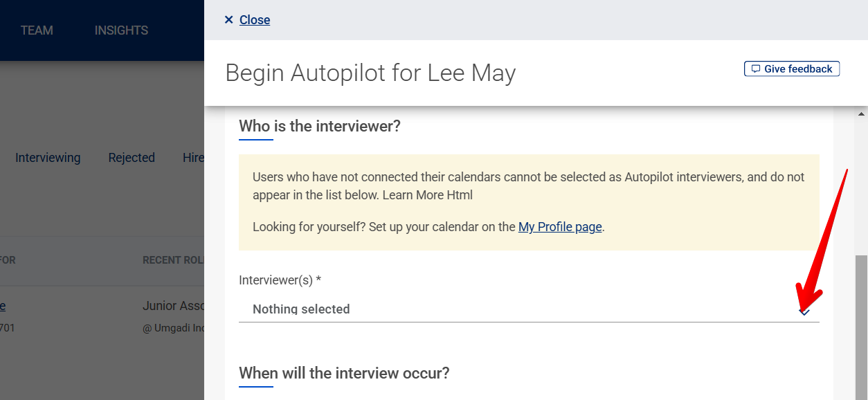Click the Who is the interviewer heading
868x400 pixels.
[319, 125]
